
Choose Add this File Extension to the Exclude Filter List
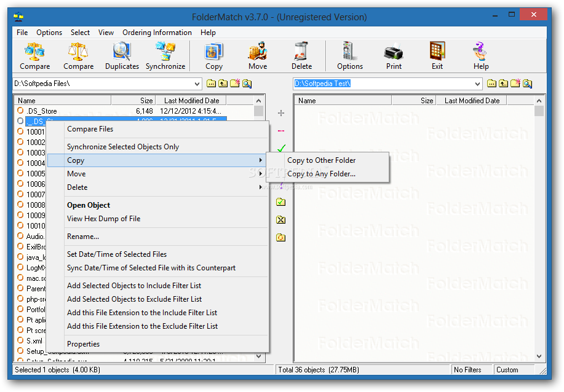[158, 326]
